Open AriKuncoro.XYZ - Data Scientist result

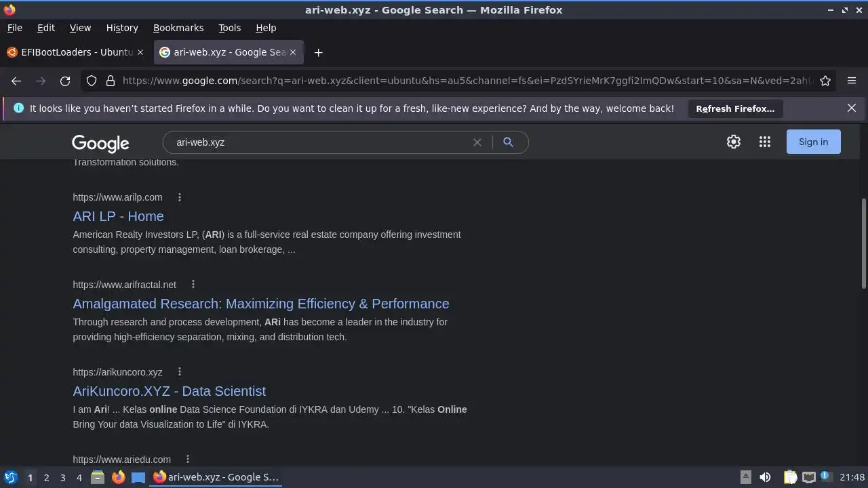(170, 391)
